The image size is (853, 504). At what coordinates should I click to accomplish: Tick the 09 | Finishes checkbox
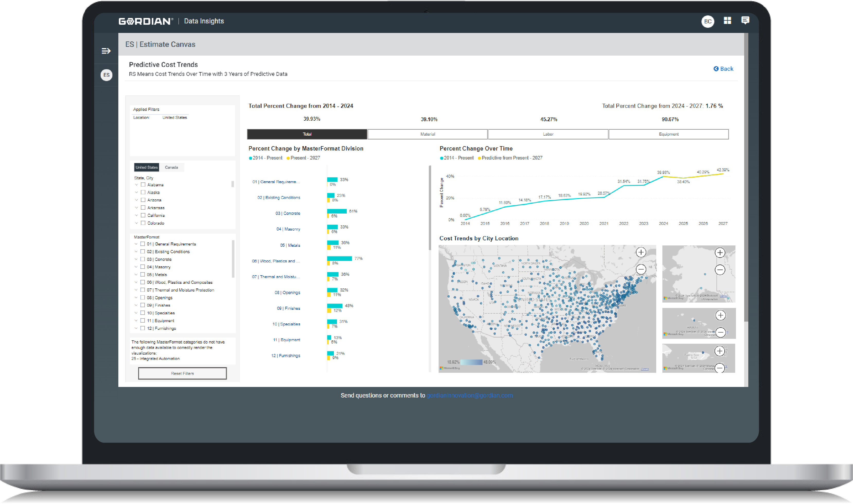click(143, 305)
